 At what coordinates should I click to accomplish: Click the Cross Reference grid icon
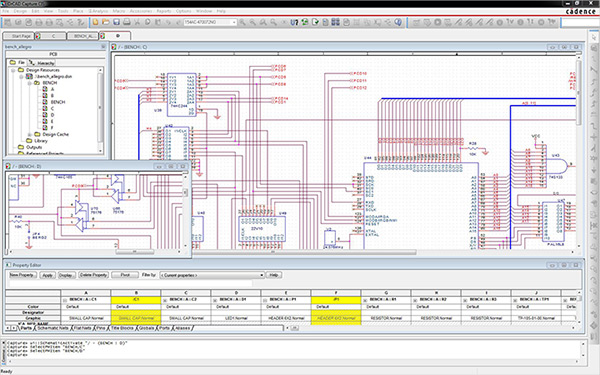click(x=336, y=22)
